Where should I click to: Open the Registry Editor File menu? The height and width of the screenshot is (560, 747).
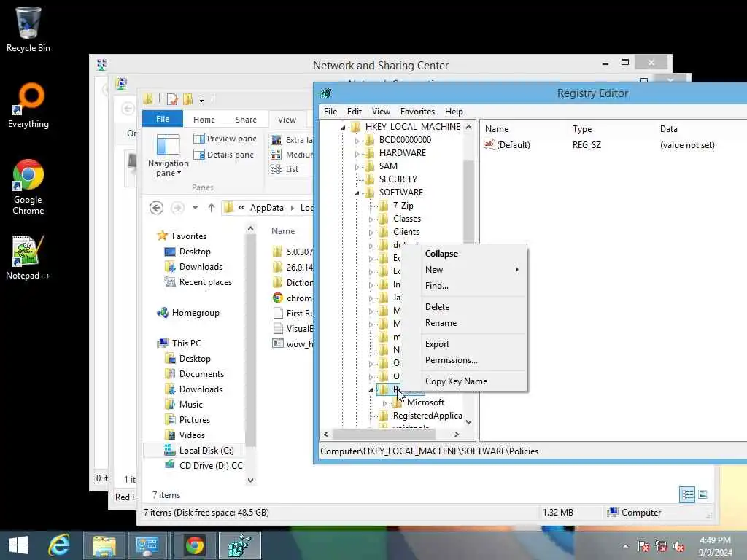(x=330, y=112)
